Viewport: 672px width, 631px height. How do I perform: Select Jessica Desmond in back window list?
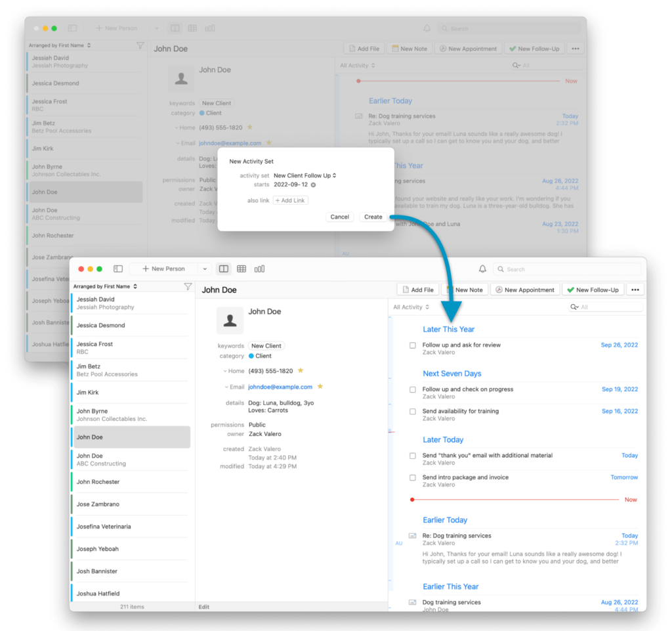pos(85,83)
